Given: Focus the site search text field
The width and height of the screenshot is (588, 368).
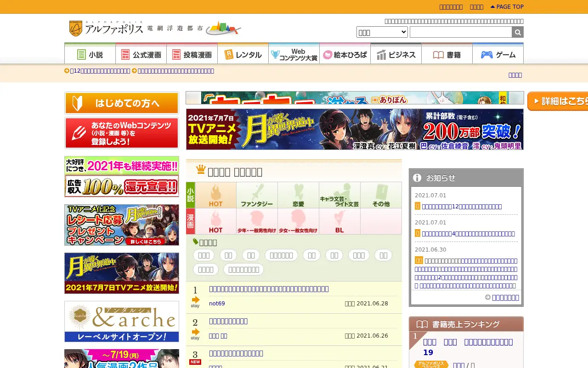Looking at the screenshot, I should point(461,32).
